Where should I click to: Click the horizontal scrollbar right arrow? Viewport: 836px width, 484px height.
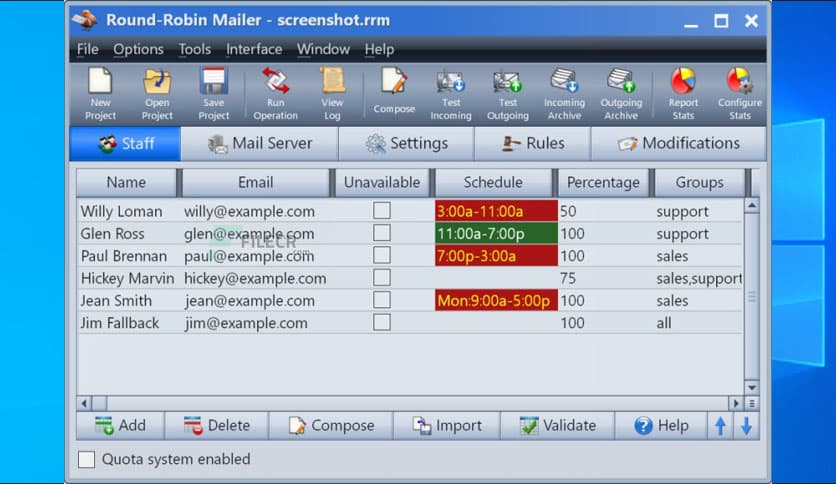(736, 404)
